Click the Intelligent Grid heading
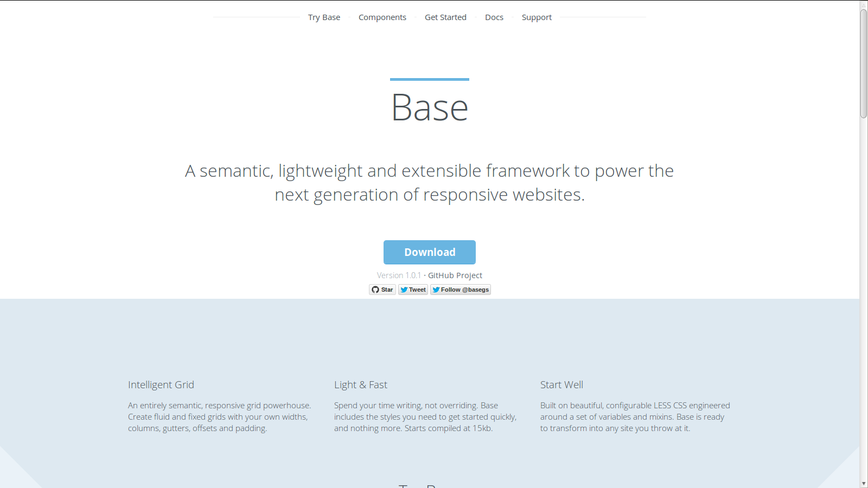This screenshot has width=868, height=488. click(161, 384)
